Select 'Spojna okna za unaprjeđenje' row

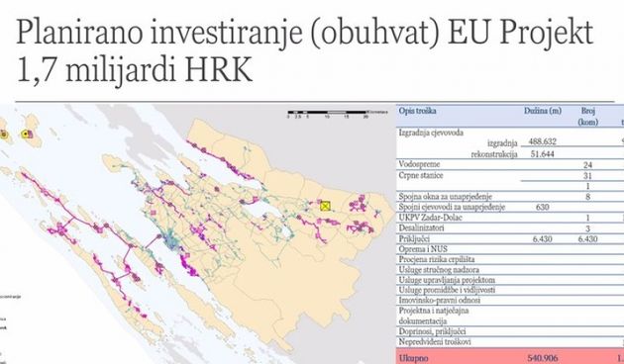pyautogui.click(x=446, y=196)
